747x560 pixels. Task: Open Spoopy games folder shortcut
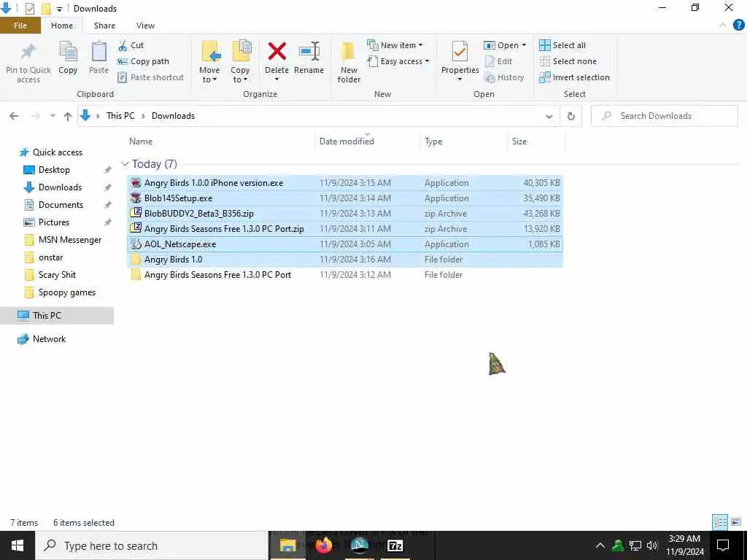tap(66, 292)
